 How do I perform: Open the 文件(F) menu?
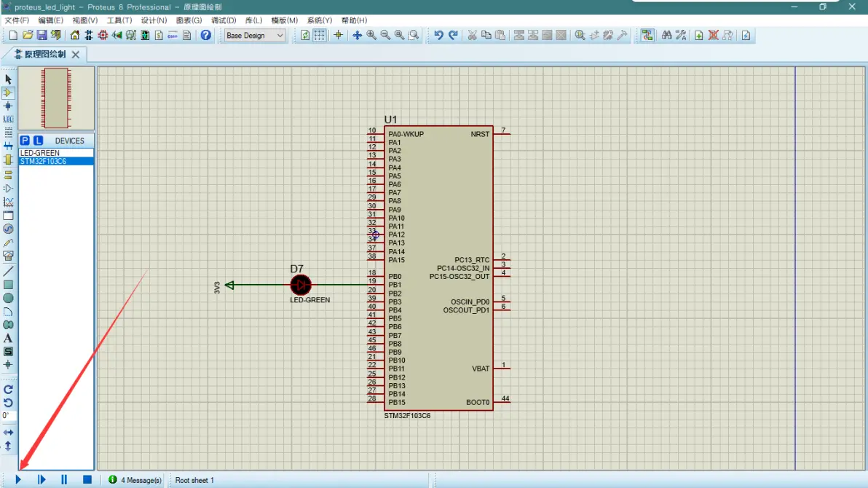[17, 20]
